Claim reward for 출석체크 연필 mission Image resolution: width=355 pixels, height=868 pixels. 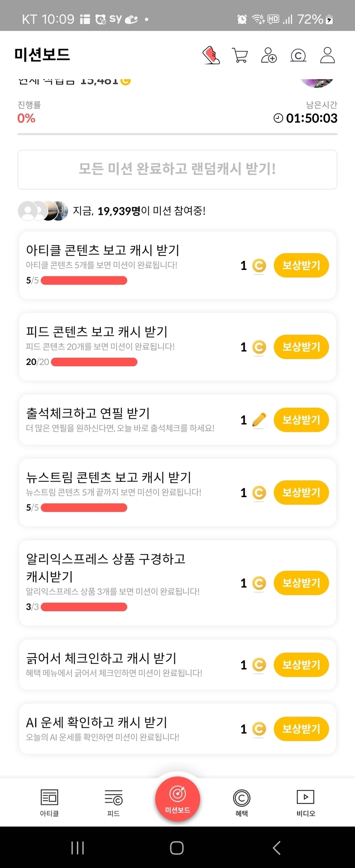click(301, 420)
